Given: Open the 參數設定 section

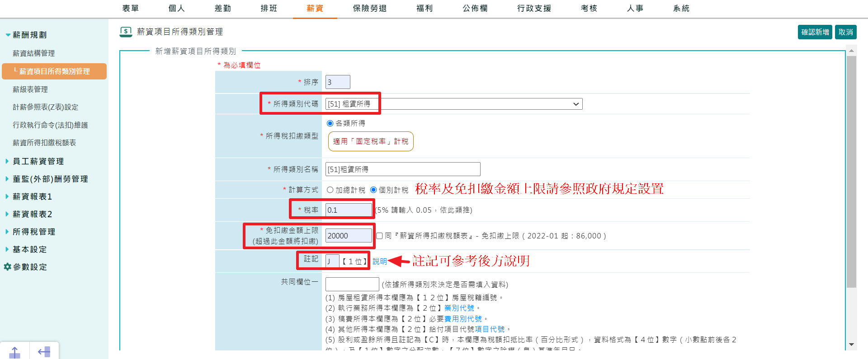Looking at the screenshot, I should pyautogui.click(x=30, y=267).
